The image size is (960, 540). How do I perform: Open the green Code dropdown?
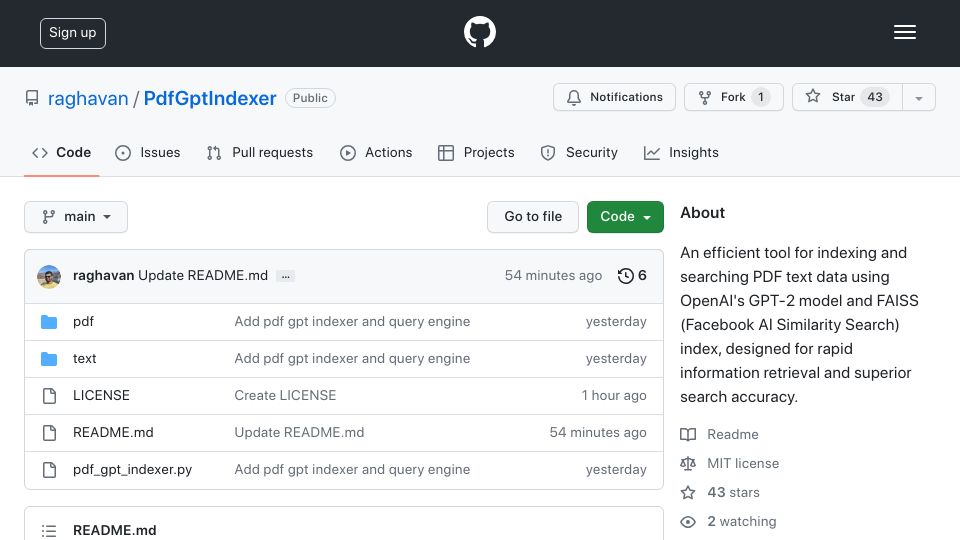625,217
